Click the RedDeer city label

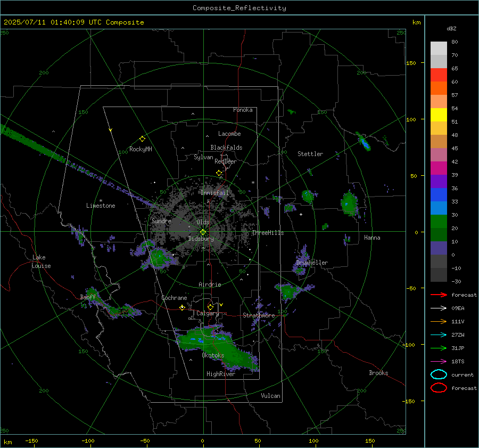[x=226, y=161]
